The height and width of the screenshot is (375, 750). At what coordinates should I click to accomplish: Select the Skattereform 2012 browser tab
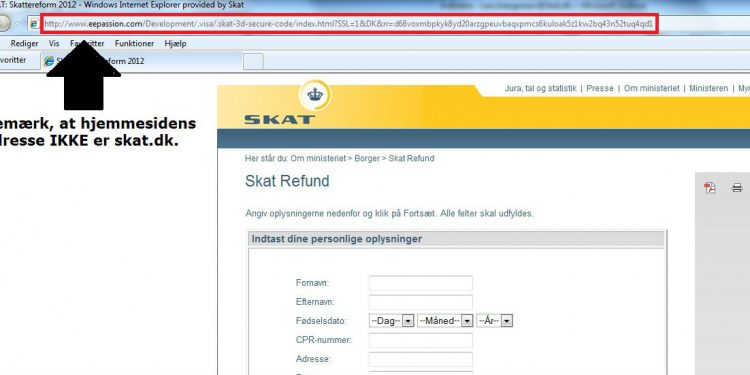point(141,61)
